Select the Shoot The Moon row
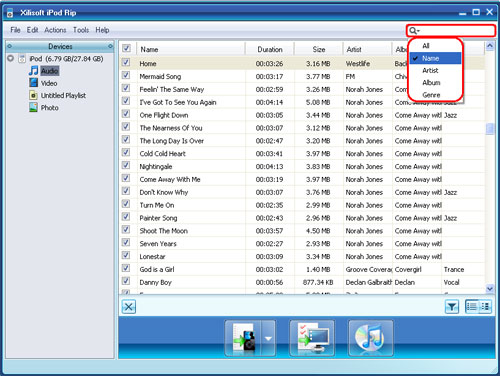This screenshot has width=500, height=376. coord(302,231)
